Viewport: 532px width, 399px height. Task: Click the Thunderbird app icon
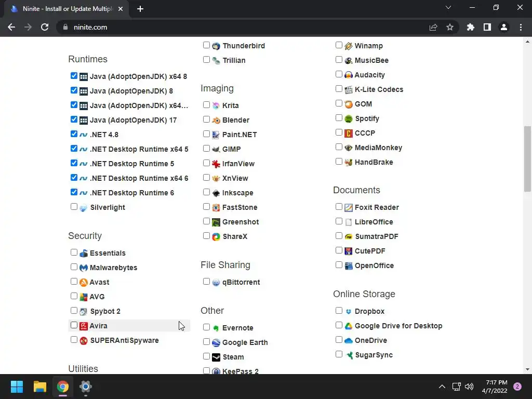(216, 46)
